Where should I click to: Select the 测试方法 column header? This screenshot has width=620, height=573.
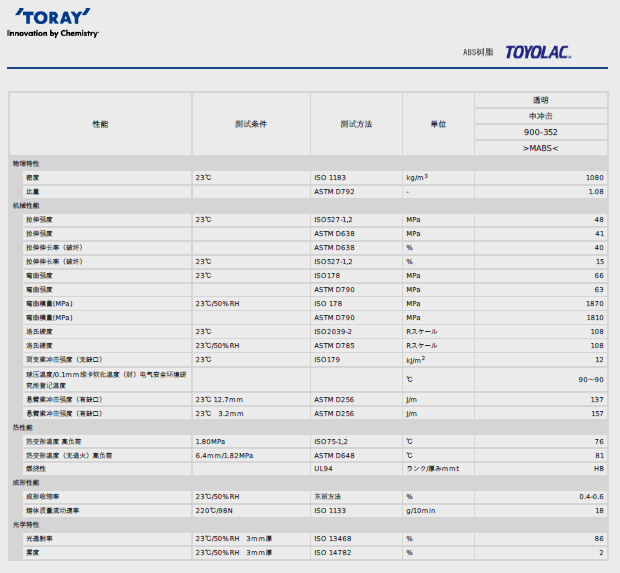[x=355, y=124]
